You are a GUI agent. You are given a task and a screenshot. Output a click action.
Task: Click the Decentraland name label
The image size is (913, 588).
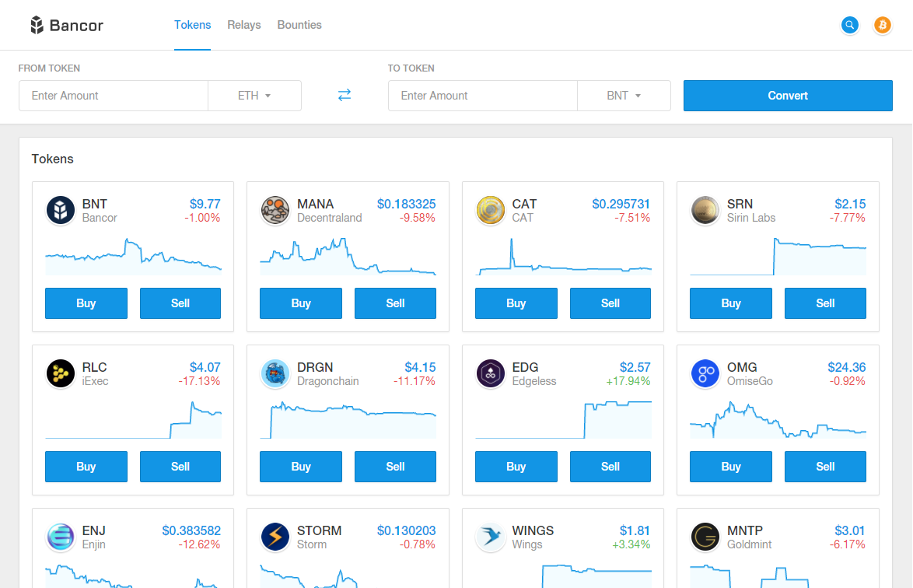point(330,218)
